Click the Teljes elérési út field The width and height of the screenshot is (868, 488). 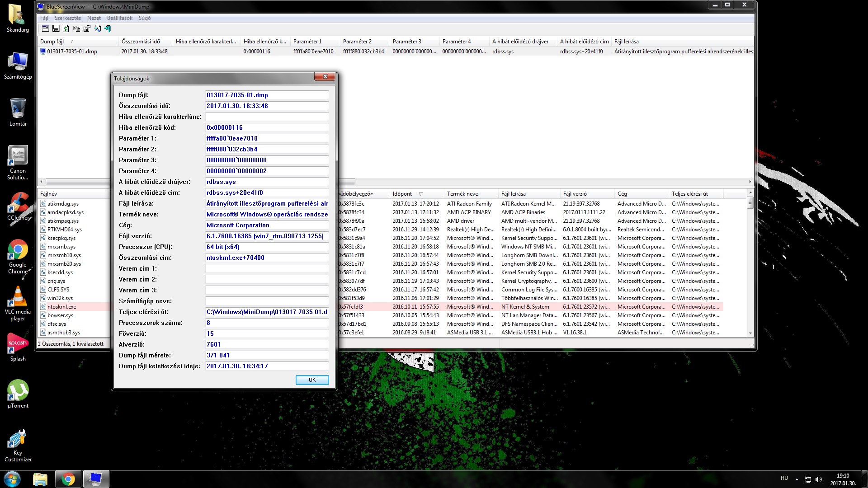267,312
